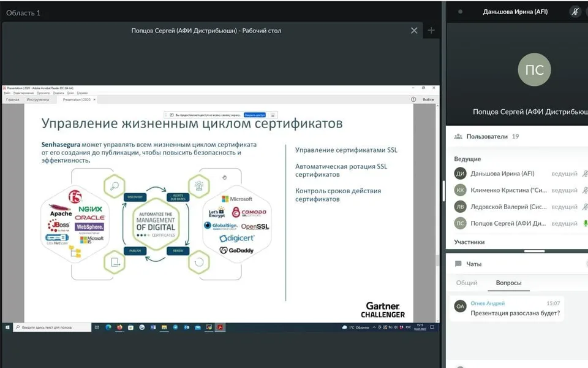Click the DISCOVERY box in slide diagram
Viewport: 588px width, 368px height.
click(135, 197)
